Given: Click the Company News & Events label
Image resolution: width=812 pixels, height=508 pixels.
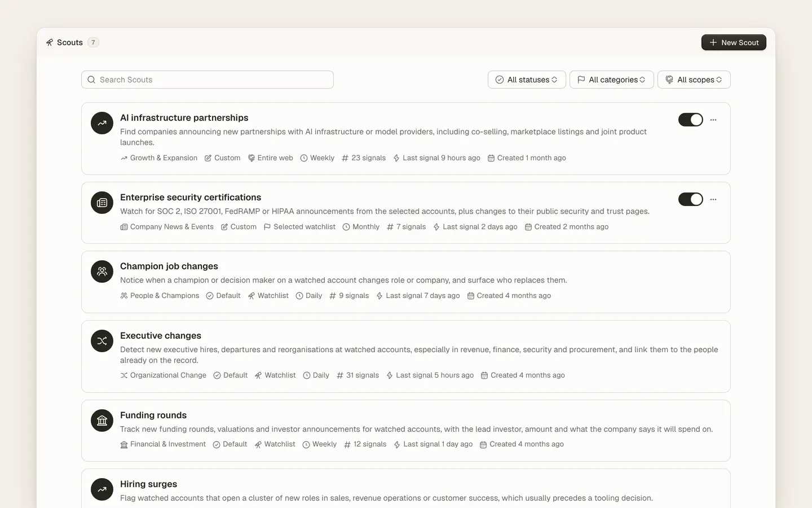Looking at the screenshot, I should 172,227.
